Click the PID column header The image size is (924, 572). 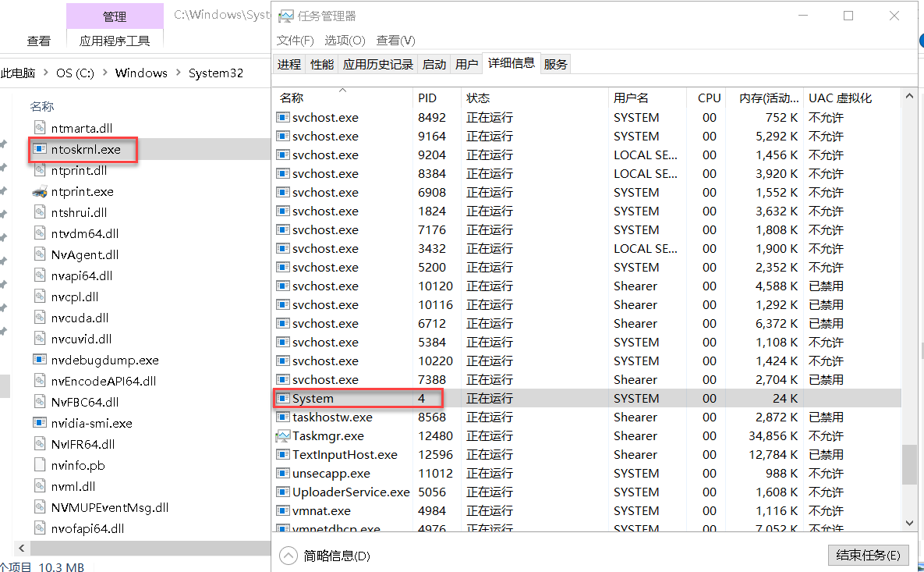point(425,98)
